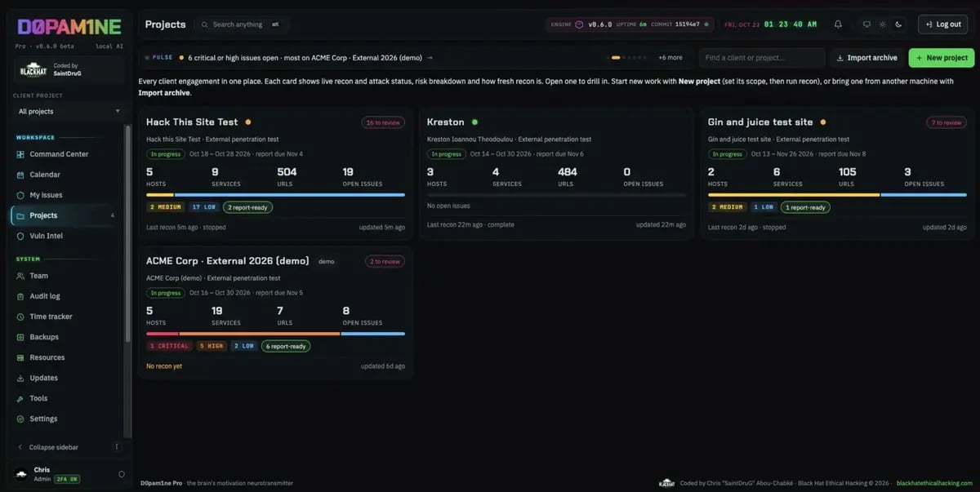Open the Backups section
Image resolution: width=980 pixels, height=492 pixels.
[x=67, y=337]
